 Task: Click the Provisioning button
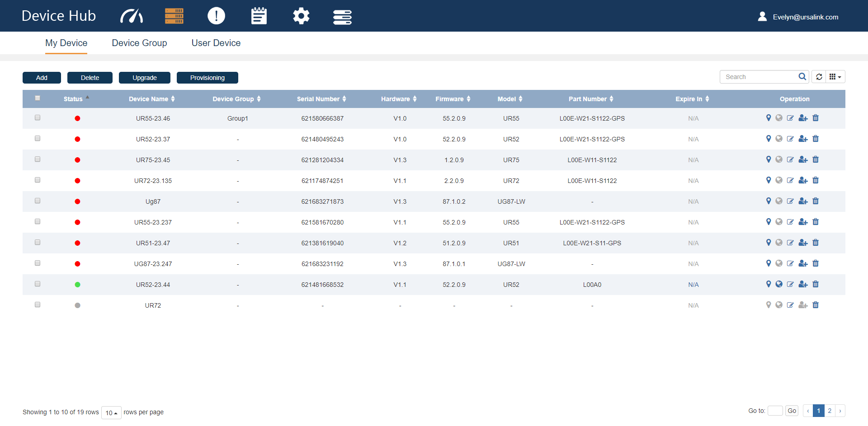(207, 78)
